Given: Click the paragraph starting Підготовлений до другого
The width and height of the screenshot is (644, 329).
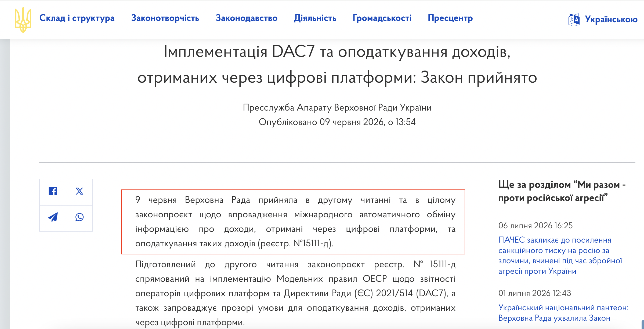Looking at the screenshot, I should tap(295, 293).
